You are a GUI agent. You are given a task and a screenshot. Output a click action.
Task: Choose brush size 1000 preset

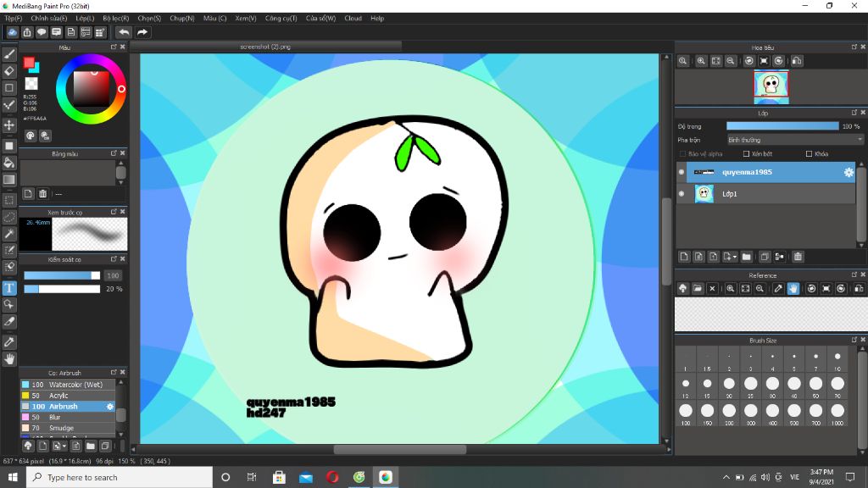(x=837, y=413)
